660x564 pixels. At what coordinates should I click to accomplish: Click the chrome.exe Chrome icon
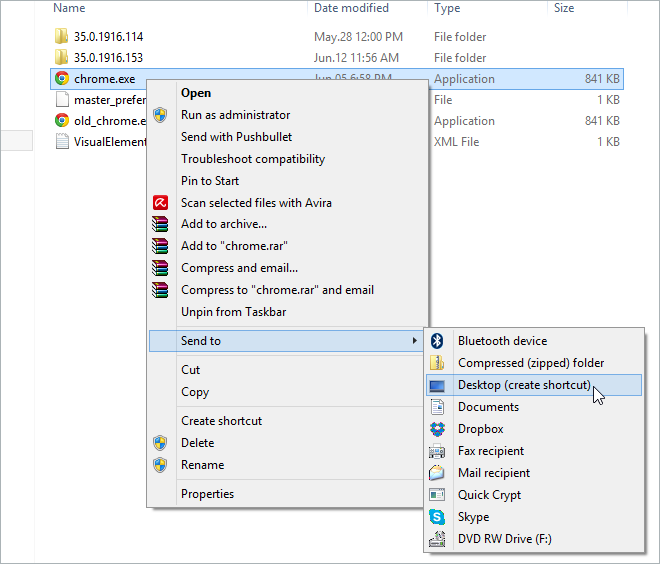62,79
